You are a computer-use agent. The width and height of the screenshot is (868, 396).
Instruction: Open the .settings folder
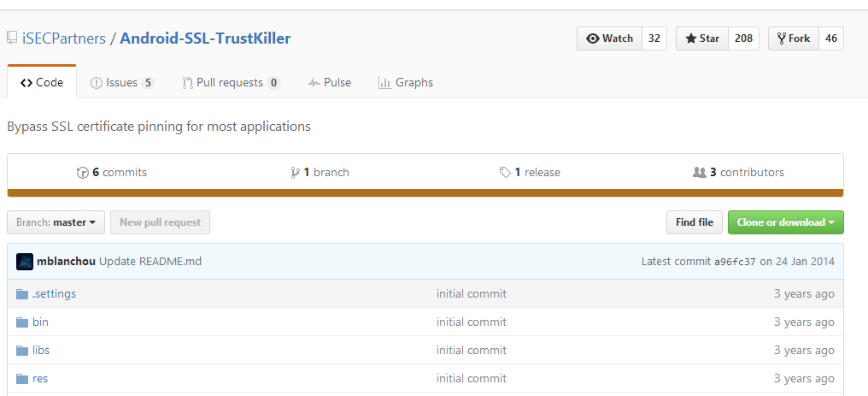(55, 294)
